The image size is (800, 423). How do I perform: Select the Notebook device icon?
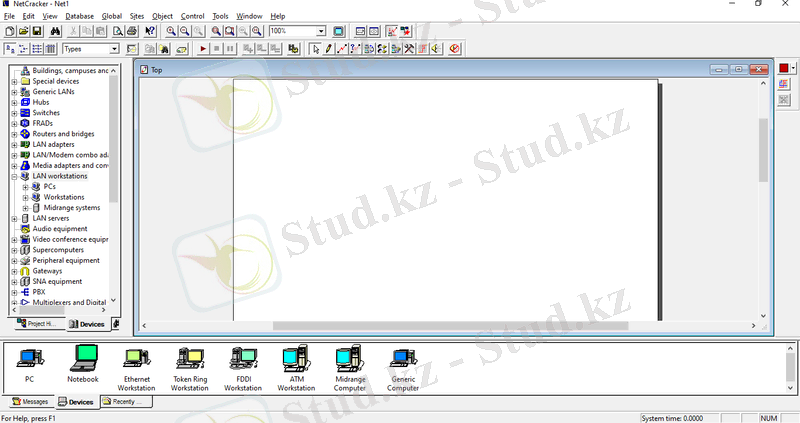click(x=83, y=364)
